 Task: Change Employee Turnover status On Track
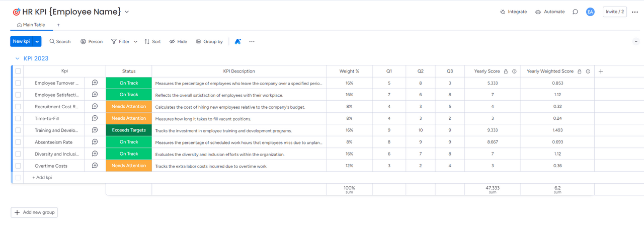(x=129, y=83)
